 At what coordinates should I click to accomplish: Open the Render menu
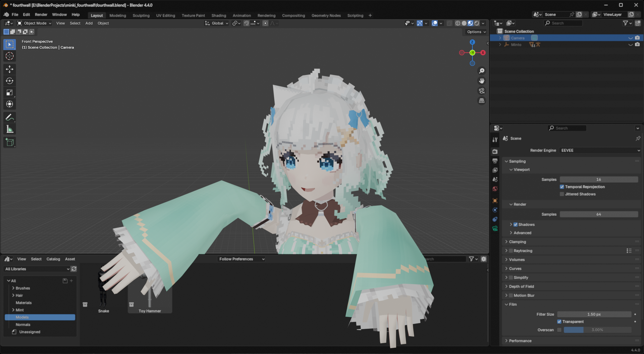[41, 15]
